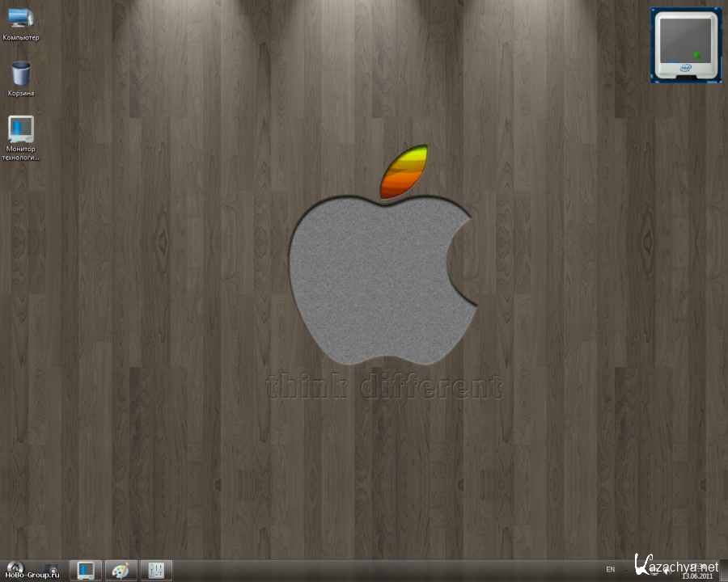Open the EN language indicator
The width and height of the screenshot is (728, 582).
coord(610,570)
